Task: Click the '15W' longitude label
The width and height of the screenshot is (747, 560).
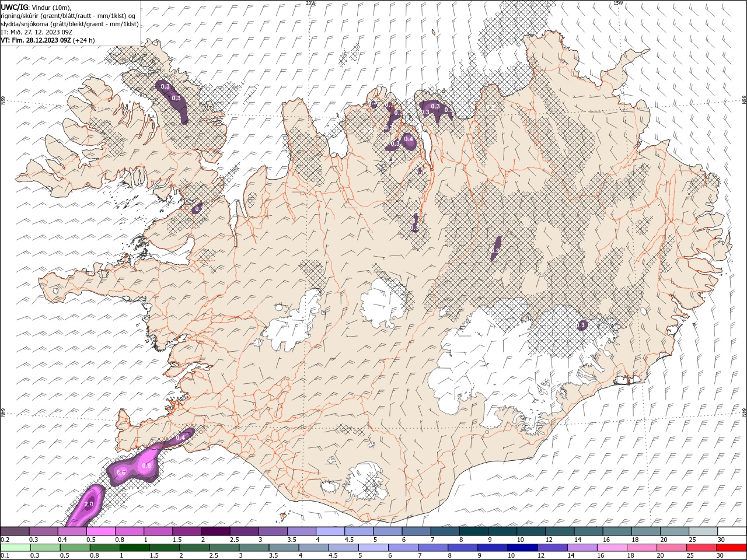Action: (618, 3)
